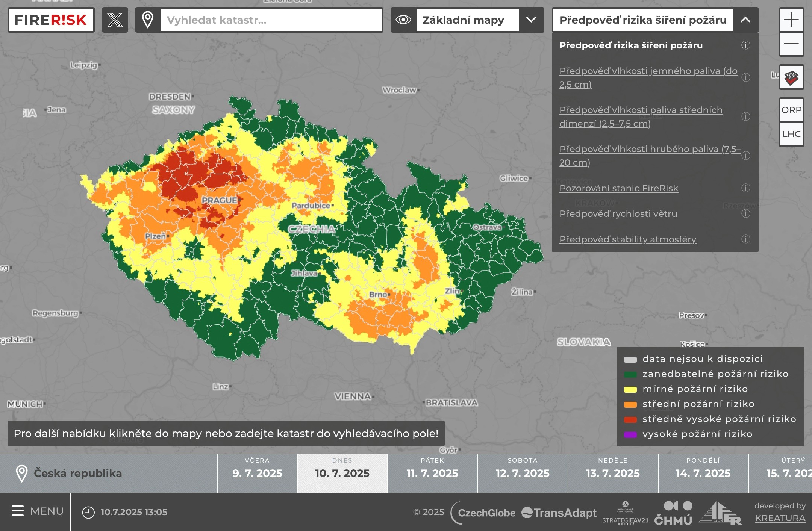The height and width of the screenshot is (531, 812).
Task: Switch to Monday 14. 7. 2025
Action: 703,473
